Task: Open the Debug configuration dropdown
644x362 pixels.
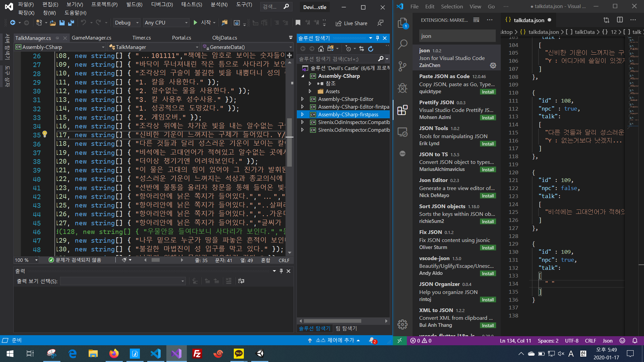Action: point(127,23)
